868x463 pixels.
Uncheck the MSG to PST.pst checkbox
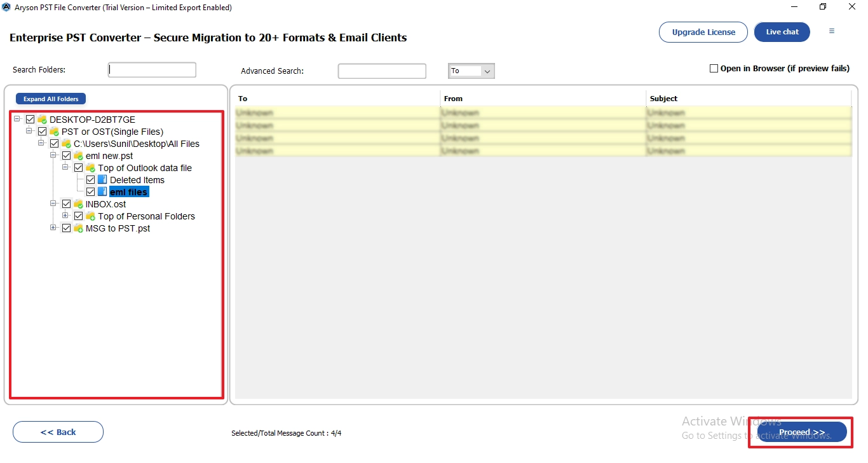(x=67, y=228)
